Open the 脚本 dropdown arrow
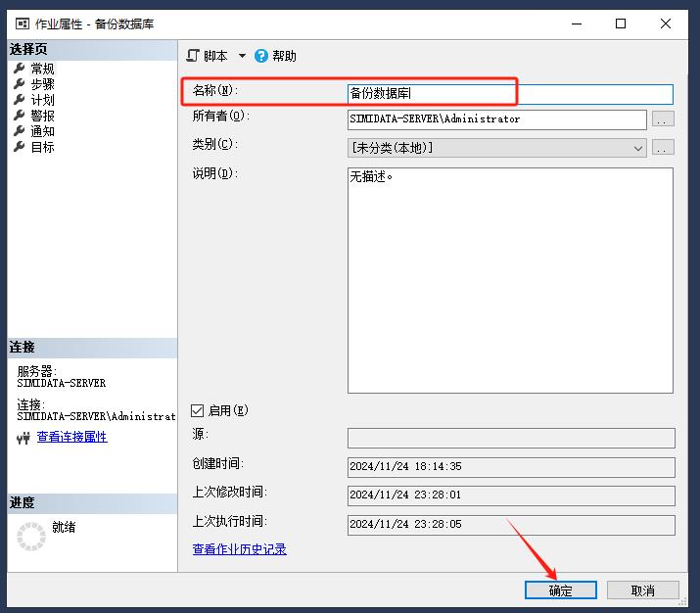The image size is (700, 613). 242,56
